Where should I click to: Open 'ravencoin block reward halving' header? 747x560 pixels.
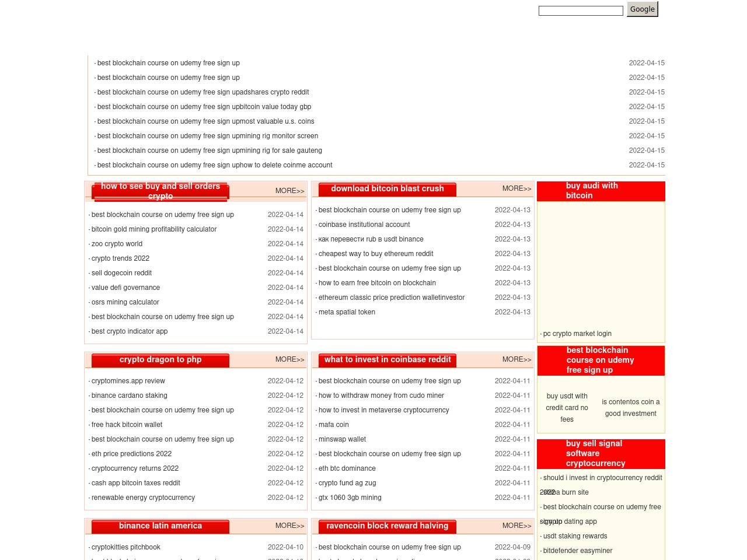(388, 526)
